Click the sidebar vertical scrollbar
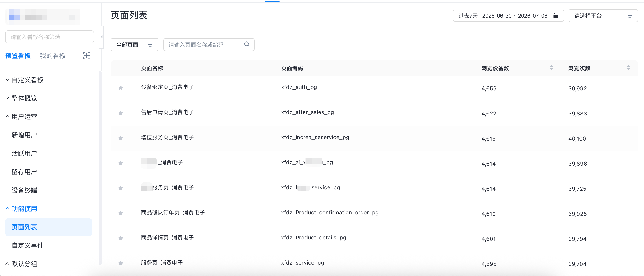The image size is (644, 276). pyautogui.click(x=100, y=168)
